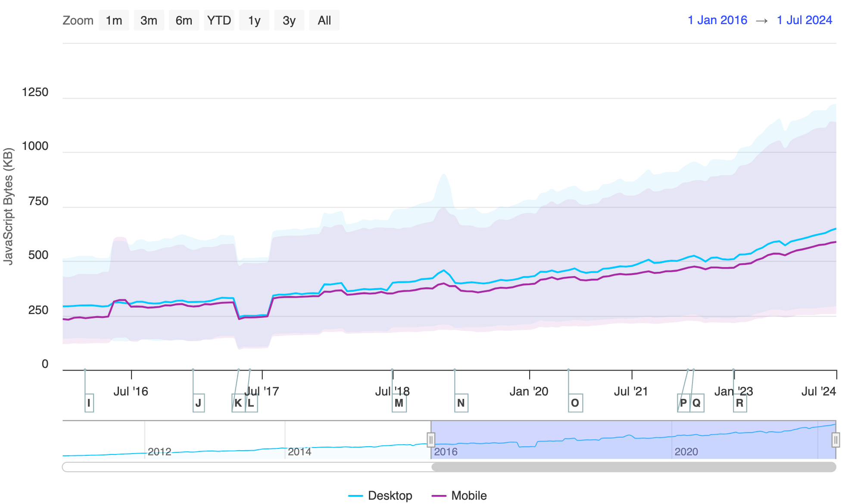This screenshot has width=842, height=504.
Task: Click the O annotation flag
Action: (575, 403)
